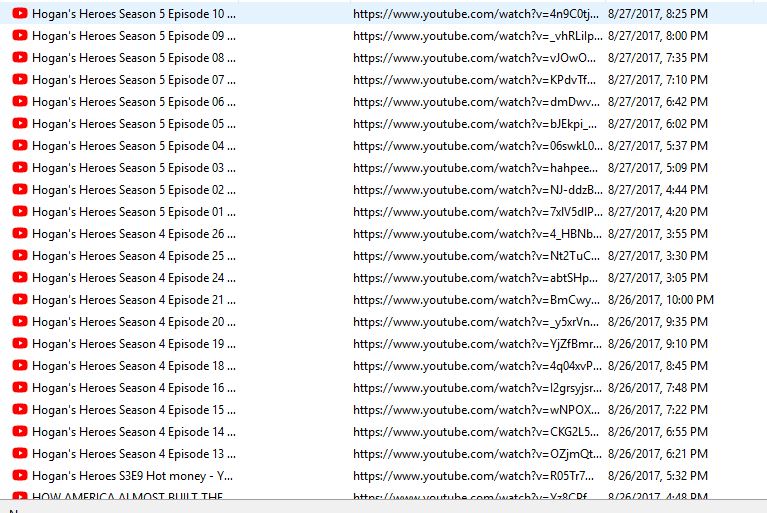Click YouTube icon for Season 4 Episode 13

click(20, 453)
